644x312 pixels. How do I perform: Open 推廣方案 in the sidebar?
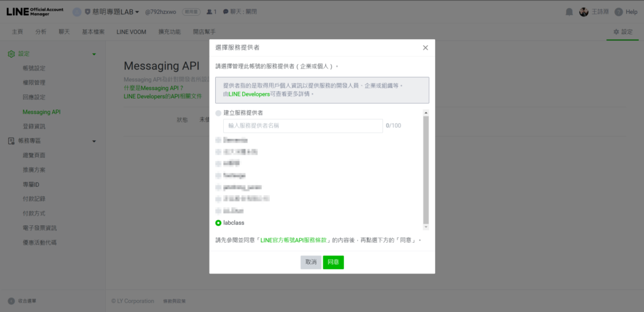tap(34, 170)
